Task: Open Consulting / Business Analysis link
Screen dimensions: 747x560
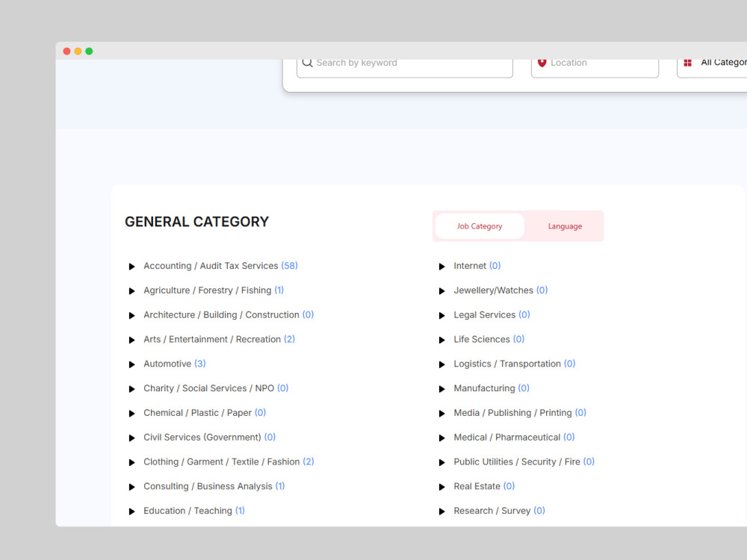Action: point(214,486)
